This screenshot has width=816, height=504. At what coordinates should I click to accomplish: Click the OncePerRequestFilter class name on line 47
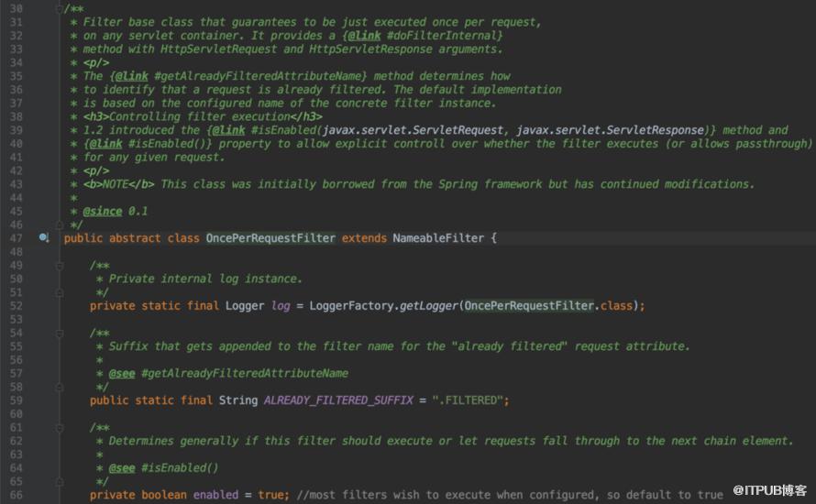pyautogui.click(x=270, y=238)
